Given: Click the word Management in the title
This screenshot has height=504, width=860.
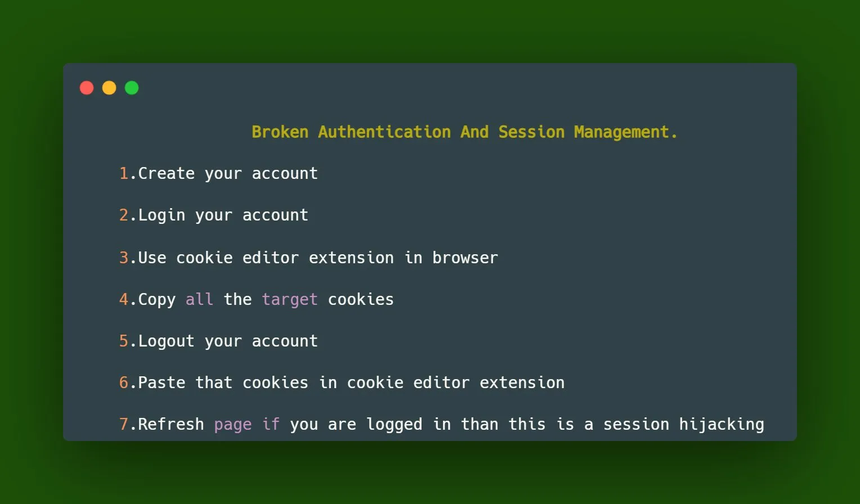Looking at the screenshot, I should click(621, 133).
